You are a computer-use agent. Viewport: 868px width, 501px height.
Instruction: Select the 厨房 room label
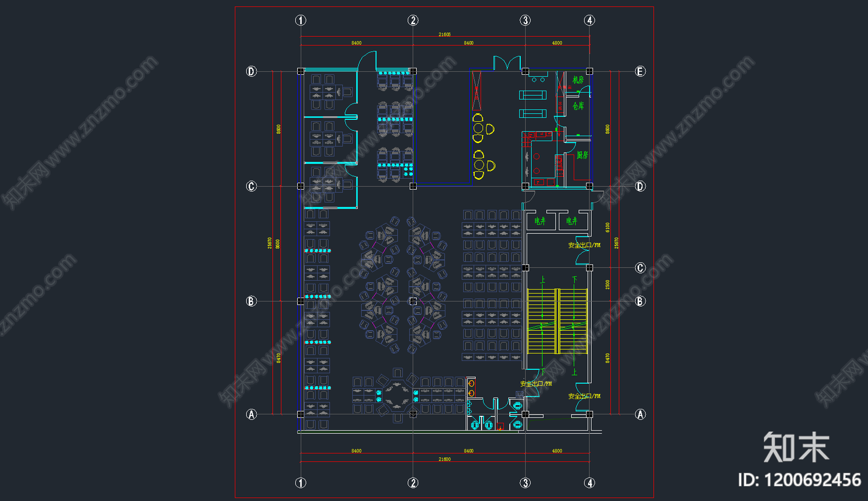[x=582, y=155]
